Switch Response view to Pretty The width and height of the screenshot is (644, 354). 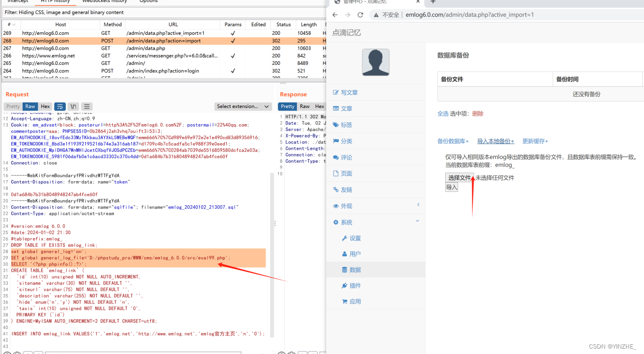tap(288, 107)
